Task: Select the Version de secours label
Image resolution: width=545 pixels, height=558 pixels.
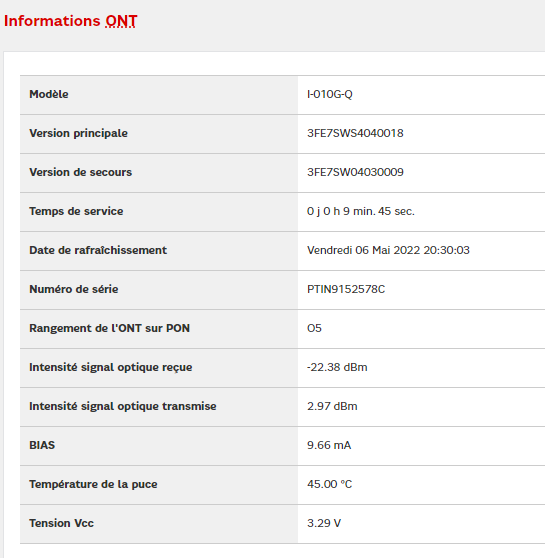Action: pos(80,172)
